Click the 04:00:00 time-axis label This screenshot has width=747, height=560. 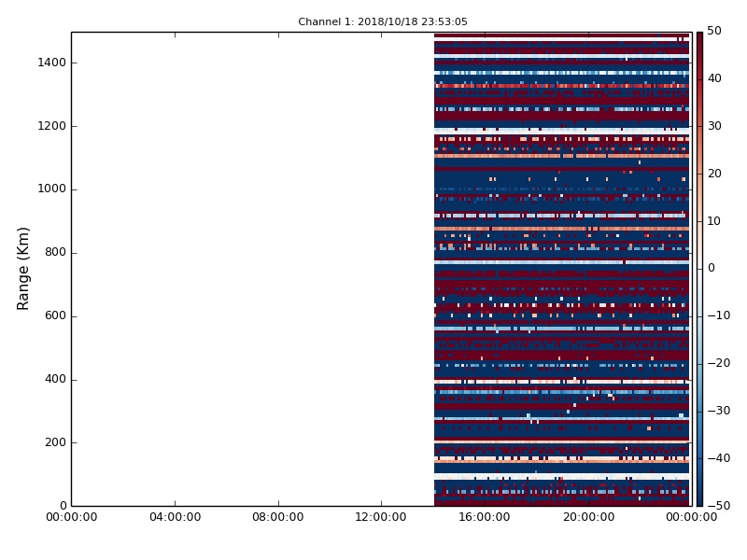click(175, 517)
